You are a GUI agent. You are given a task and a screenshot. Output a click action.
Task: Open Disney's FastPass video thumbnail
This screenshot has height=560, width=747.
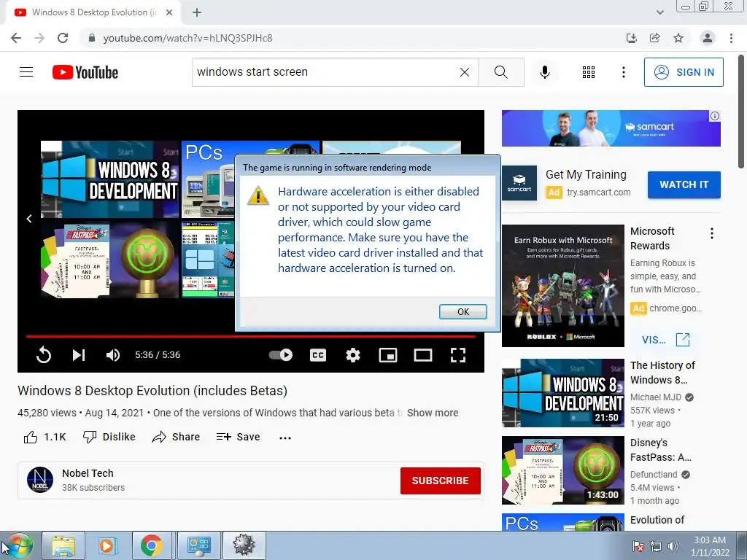(x=563, y=470)
